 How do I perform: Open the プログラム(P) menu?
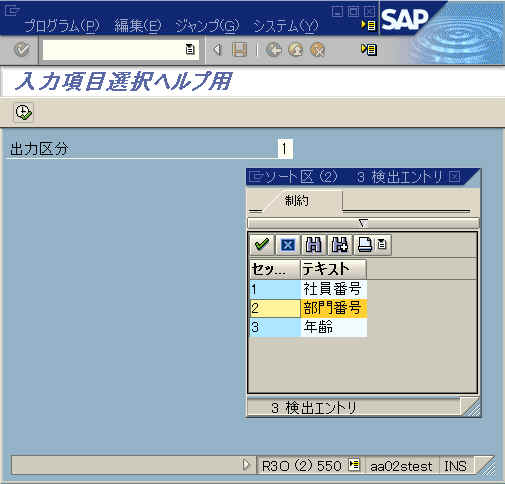tap(62, 26)
